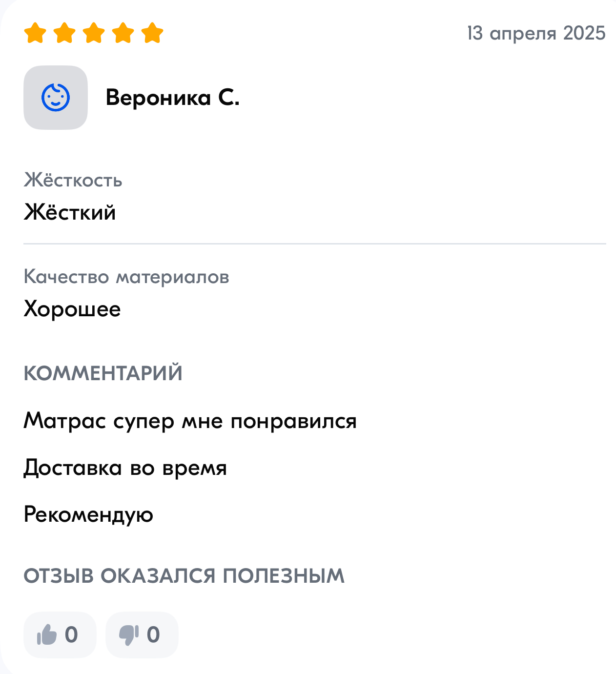
Task: Click the Хорошее quality value
Action: (72, 309)
